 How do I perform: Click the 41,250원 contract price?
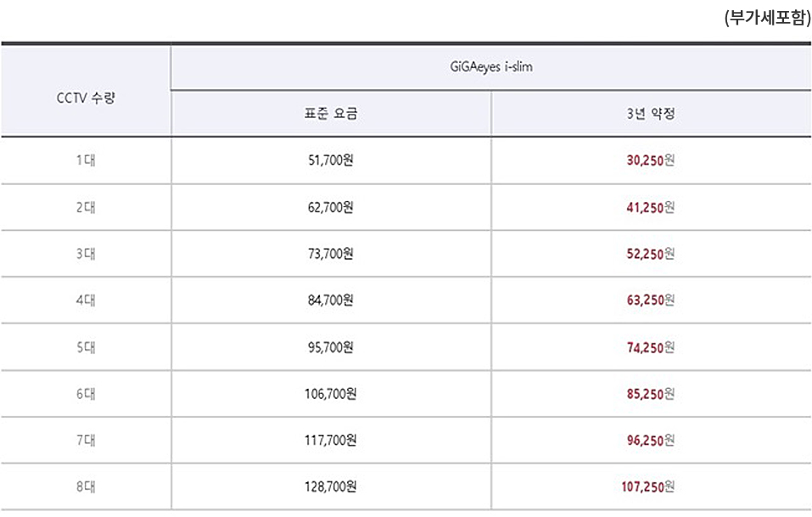pos(650,207)
